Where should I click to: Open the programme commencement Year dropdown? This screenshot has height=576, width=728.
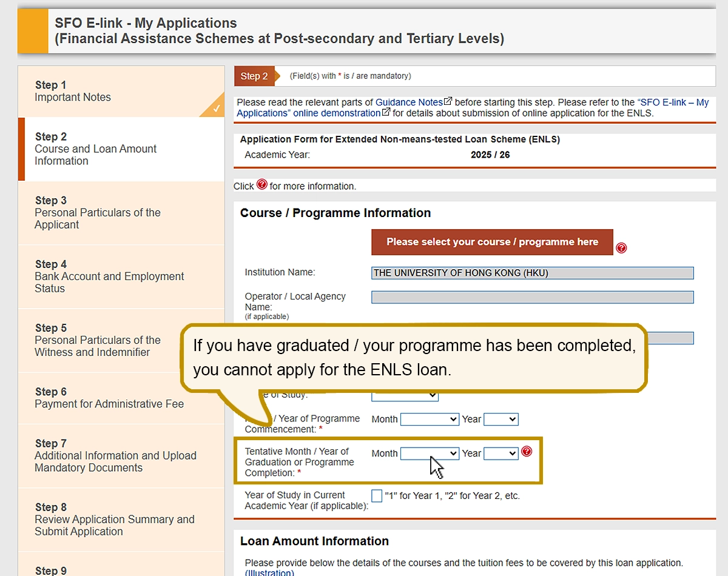pyautogui.click(x=500, y=419)
